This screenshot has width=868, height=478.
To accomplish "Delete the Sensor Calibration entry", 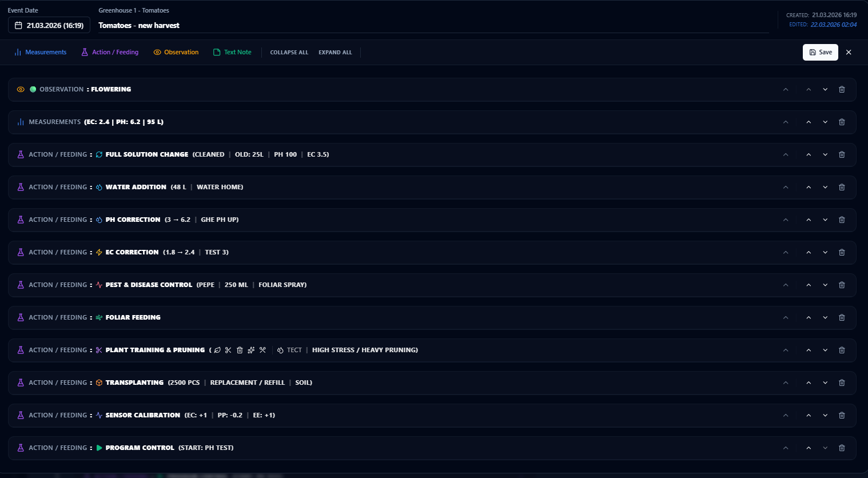I will (x=842, y=415).
